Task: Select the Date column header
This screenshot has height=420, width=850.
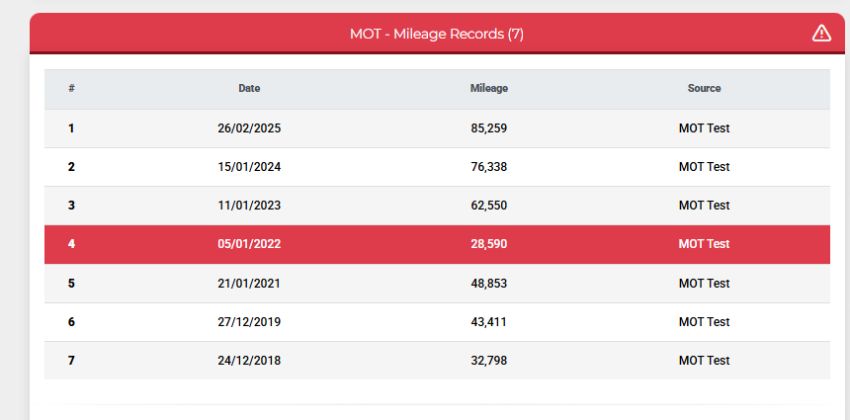Action: click(x=249, y=88)
